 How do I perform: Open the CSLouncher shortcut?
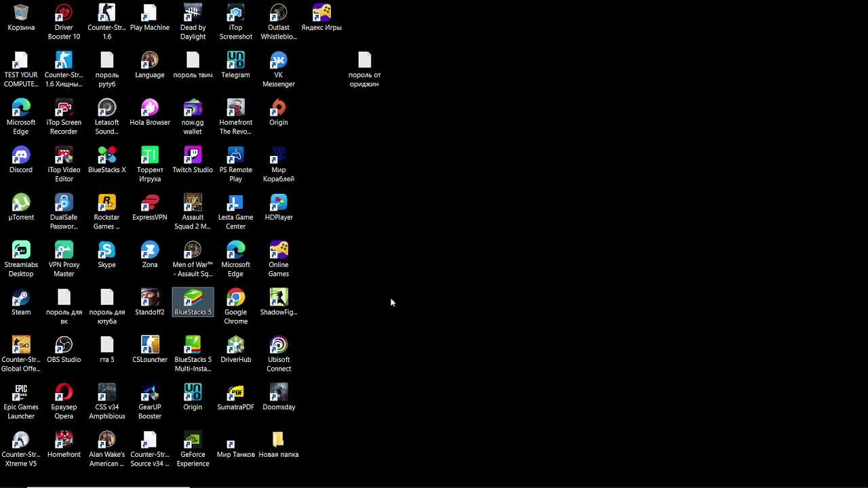coord(150,350)
